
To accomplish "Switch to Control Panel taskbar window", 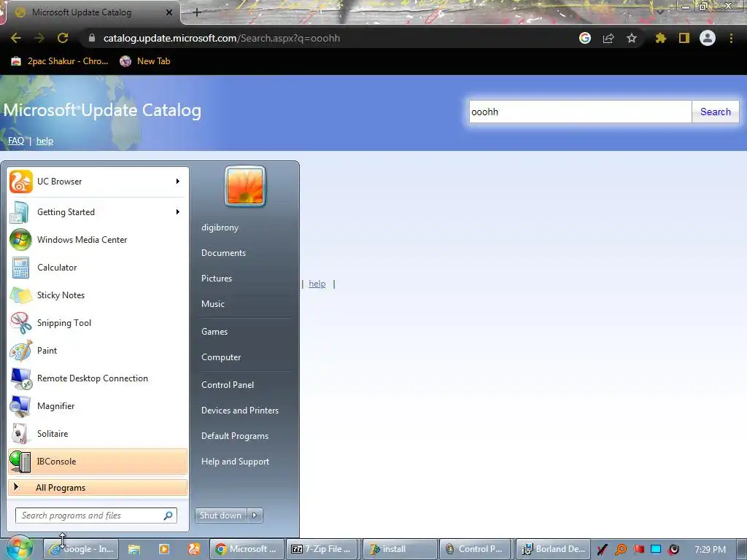I will (474, 549).
